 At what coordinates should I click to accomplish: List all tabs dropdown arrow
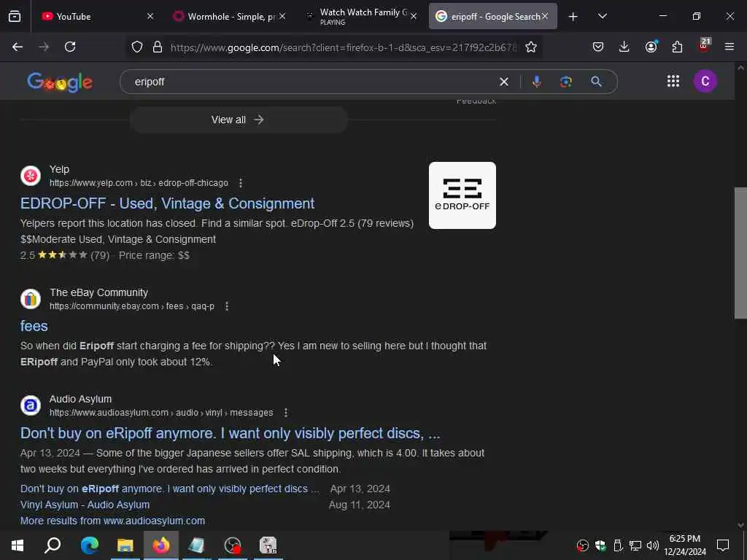tap(602, 16)
